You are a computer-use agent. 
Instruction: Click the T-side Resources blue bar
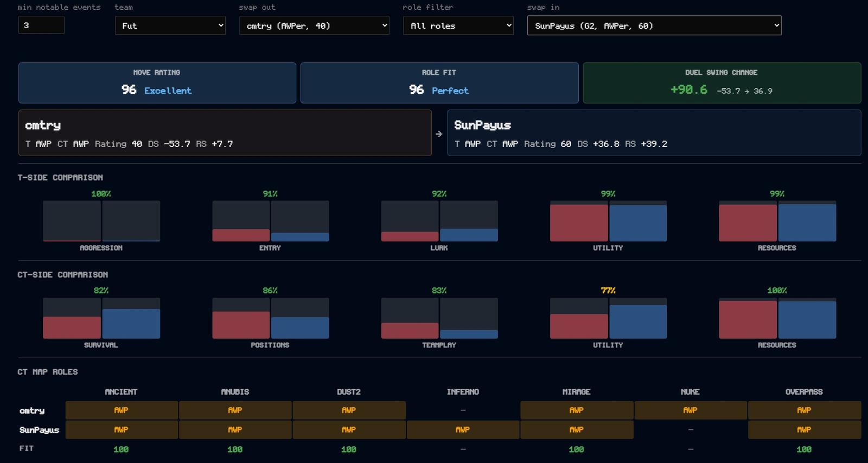pos(807,223)
